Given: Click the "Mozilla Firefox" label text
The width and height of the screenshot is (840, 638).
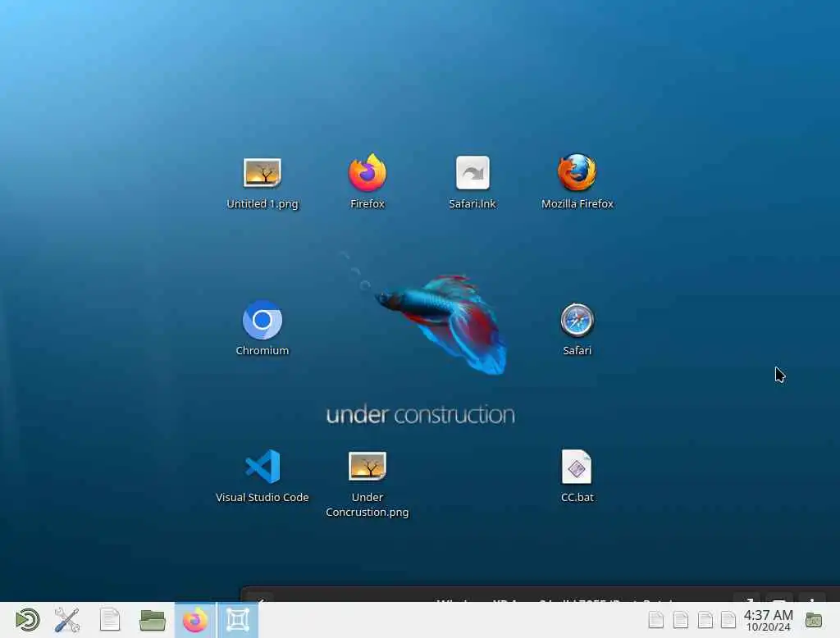Looking at the screenshot, I should click(577, 203).
